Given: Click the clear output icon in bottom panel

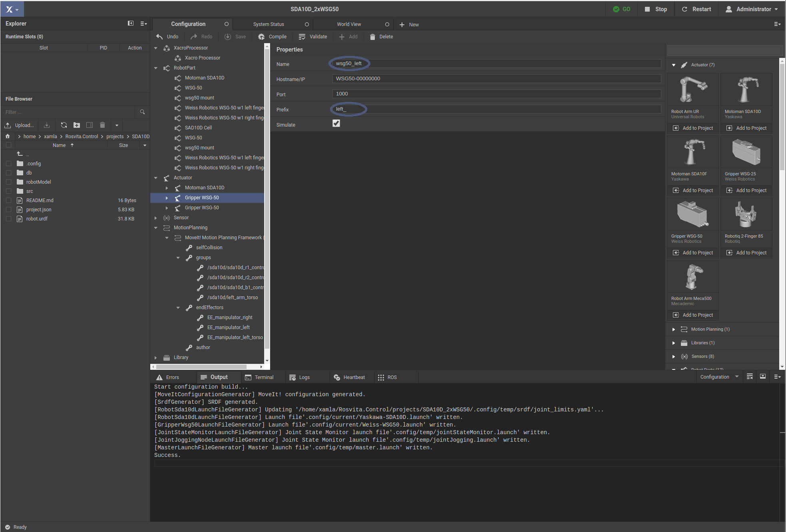Looking at the screenshot, I should point(750,377).
